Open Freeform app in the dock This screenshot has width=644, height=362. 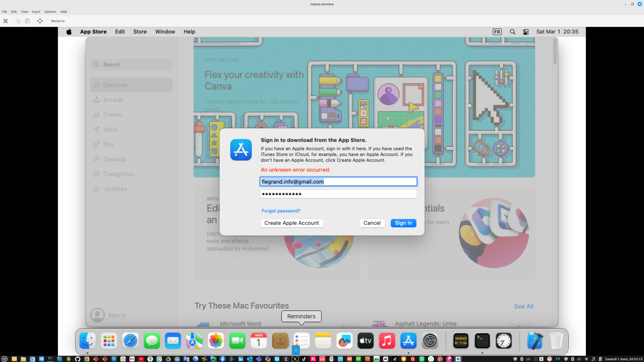[344, 341]
